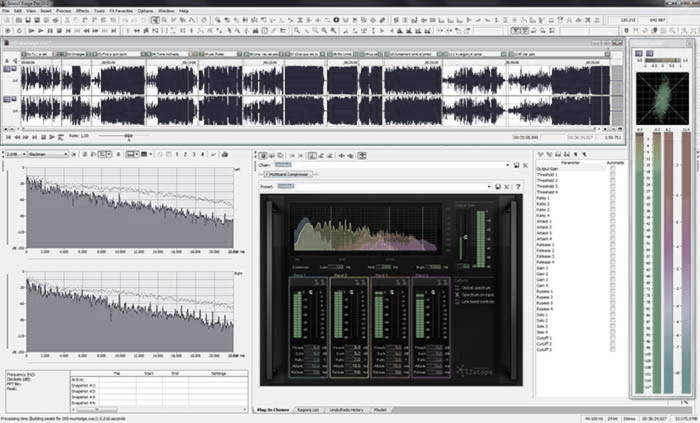This screenshot has width=700, height=423.
Task: Click Play All in the transport toolbar
Action: [31, 31]
